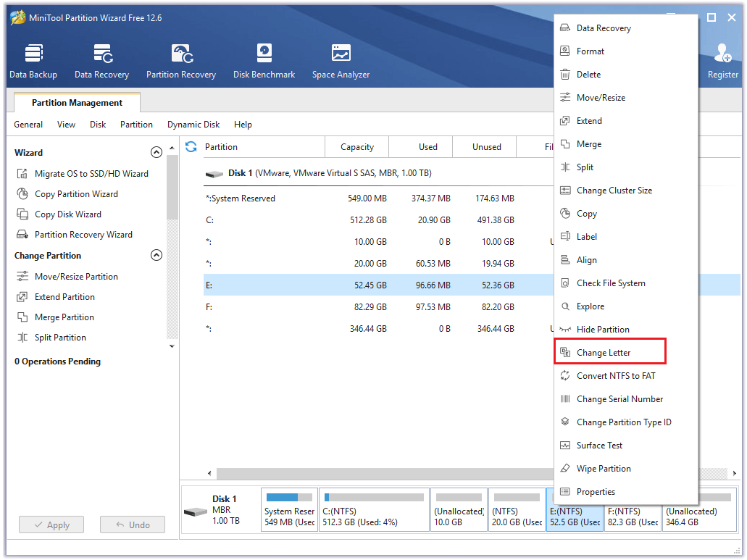Select the System Reserved partition row
The width and height of the screenshot is (747, 560).
379,198
